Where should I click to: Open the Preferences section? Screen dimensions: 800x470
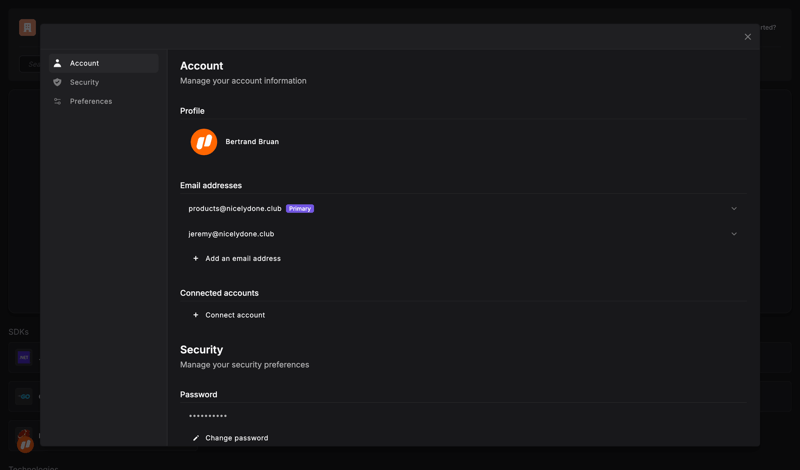coord(104,101)
